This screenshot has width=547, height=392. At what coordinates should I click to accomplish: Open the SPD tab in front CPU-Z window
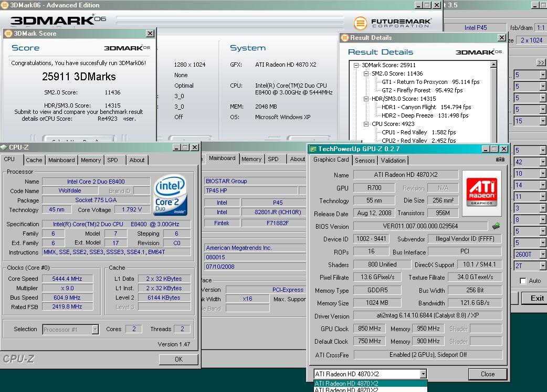click(x=112, y=160)
